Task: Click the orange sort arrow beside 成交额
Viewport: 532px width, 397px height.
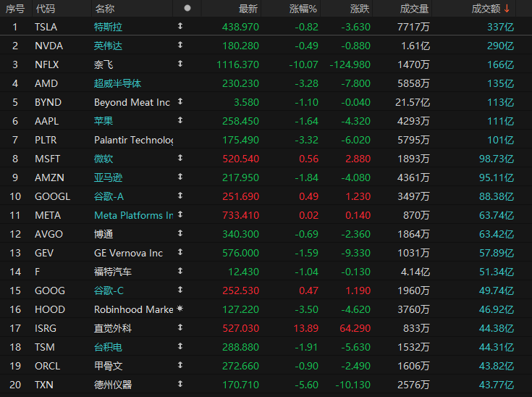Action: click(x=507, y=9)
